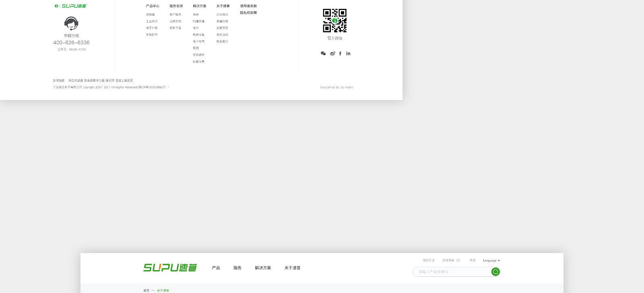Image resolution: width=644 pixels, height=293 pixels.
Task: Click the customer service headset icon
Action: pos(71,23)
